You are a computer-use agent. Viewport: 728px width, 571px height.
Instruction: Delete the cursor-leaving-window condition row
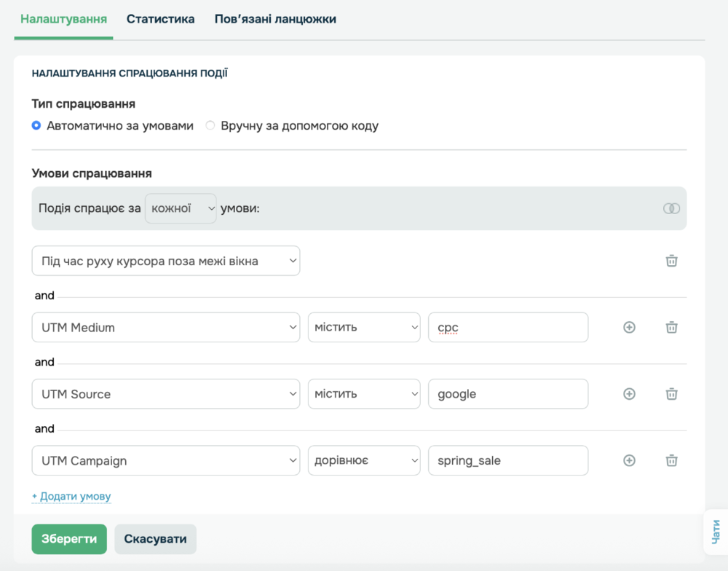(671, 261)
